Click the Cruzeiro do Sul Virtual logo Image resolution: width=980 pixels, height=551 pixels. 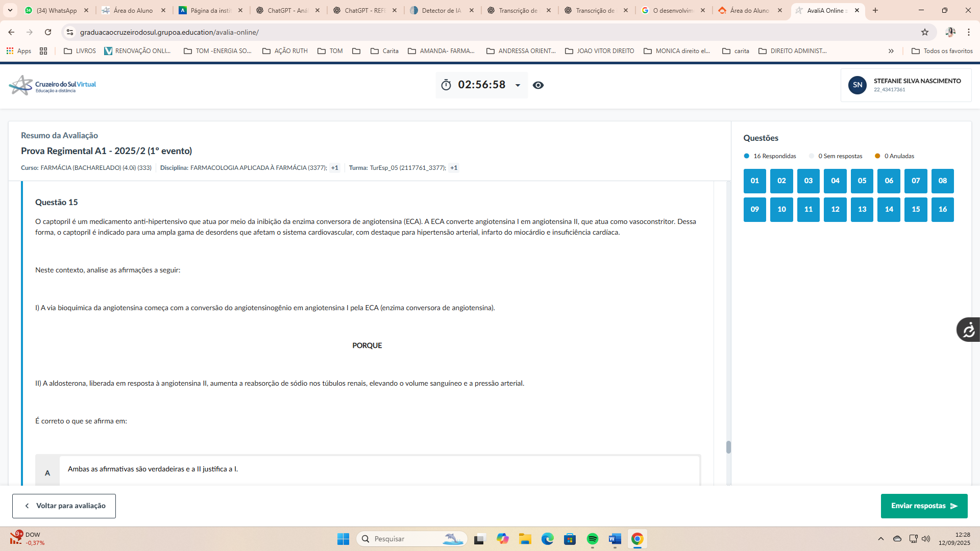(x=53, y=85)
